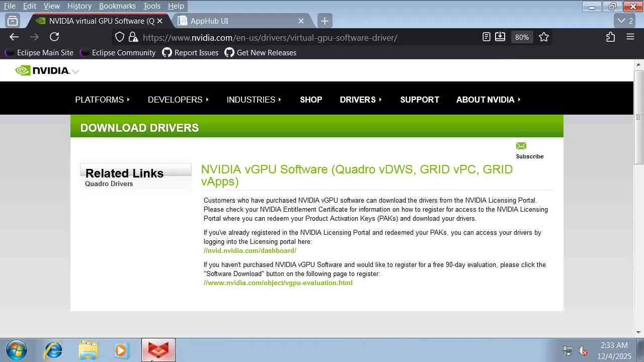This screenshot has height=362, width=644.
Task: Open a new tab with plus button
Action: pos(325,21)
